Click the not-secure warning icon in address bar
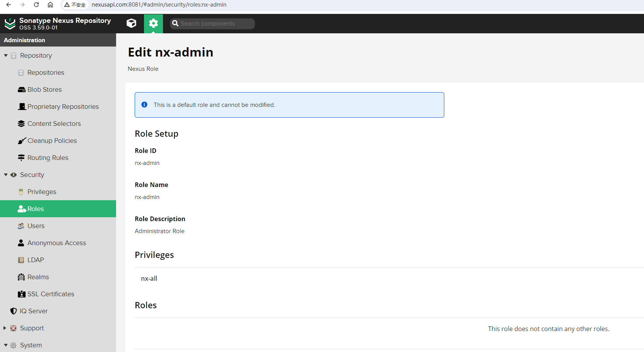The height and width of the screenshot is (352, 644). pyautogui.click(x=67, y=5)
